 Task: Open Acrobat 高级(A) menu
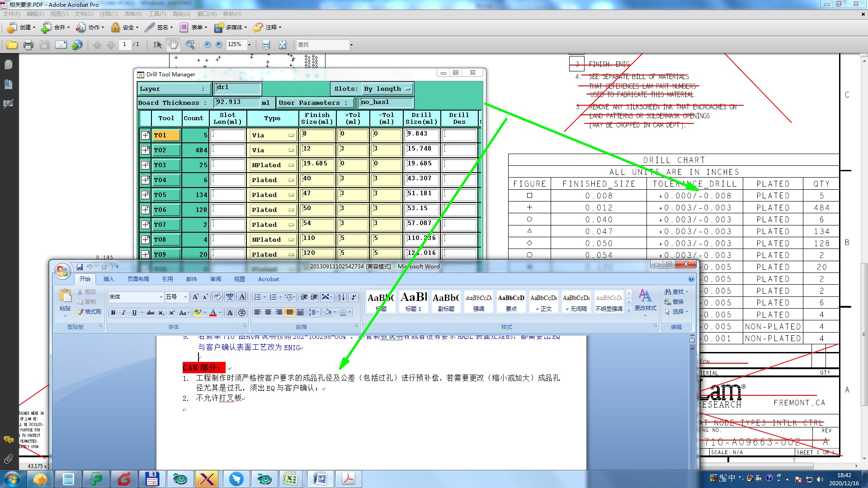coord(181,14)
